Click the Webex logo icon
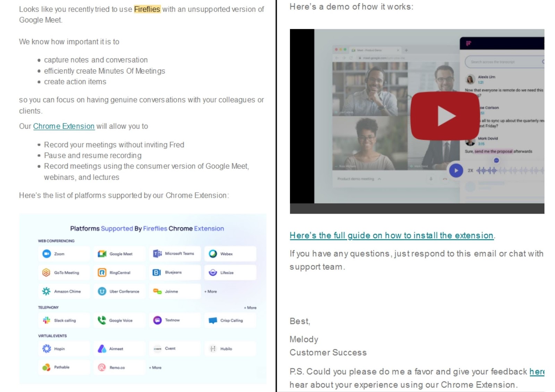 (x=213, y=254)
